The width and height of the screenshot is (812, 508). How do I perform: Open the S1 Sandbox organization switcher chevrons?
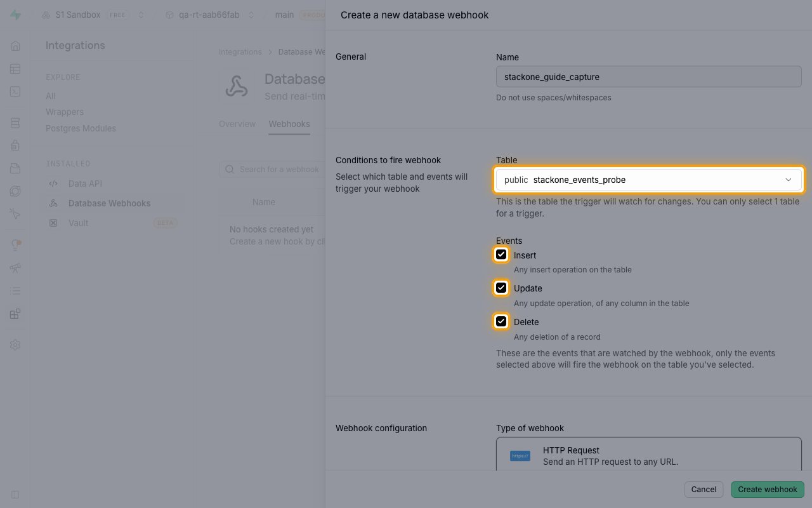pos(141,15)
